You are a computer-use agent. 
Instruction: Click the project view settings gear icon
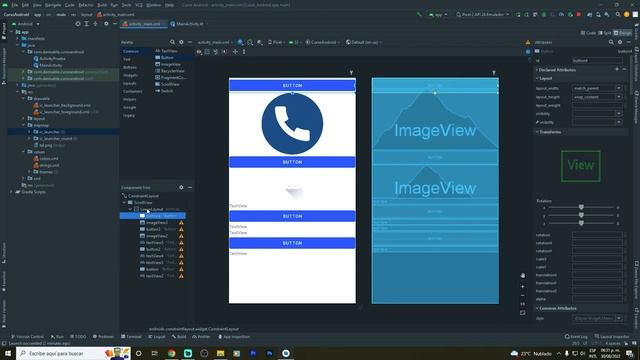pos(106,24)
